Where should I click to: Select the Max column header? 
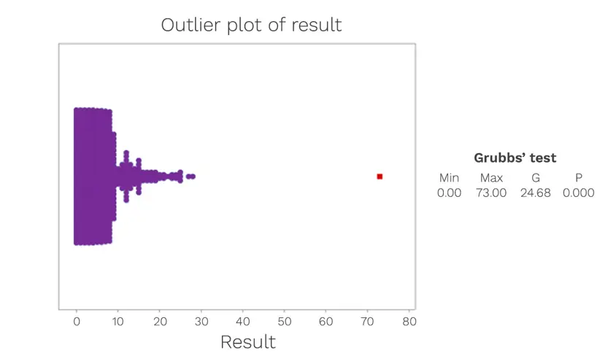tap(491, 178)
